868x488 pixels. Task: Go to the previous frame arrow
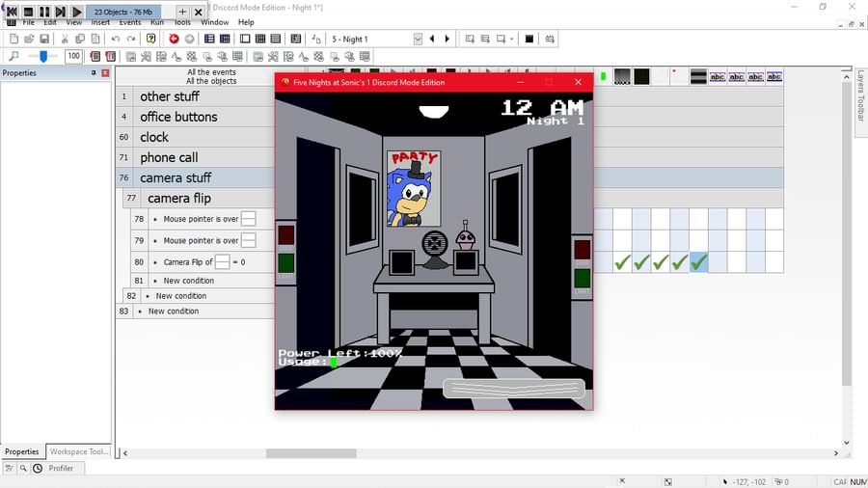click(x=432, y=39)
